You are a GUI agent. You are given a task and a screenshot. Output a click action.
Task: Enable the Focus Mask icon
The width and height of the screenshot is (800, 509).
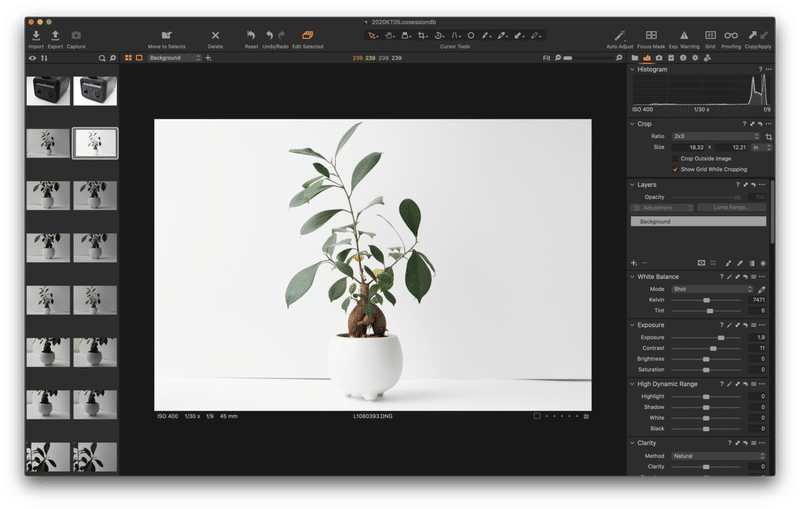[x=651, y=35]
